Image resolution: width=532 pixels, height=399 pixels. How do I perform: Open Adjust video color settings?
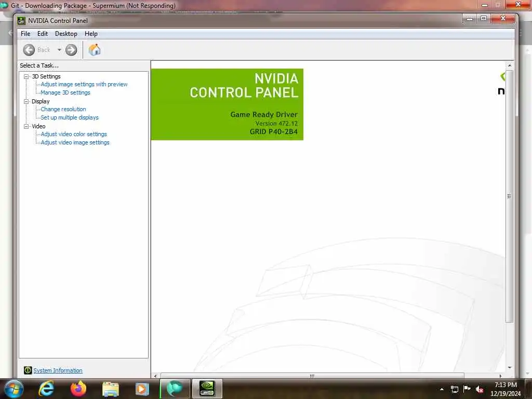pos(74,134)
